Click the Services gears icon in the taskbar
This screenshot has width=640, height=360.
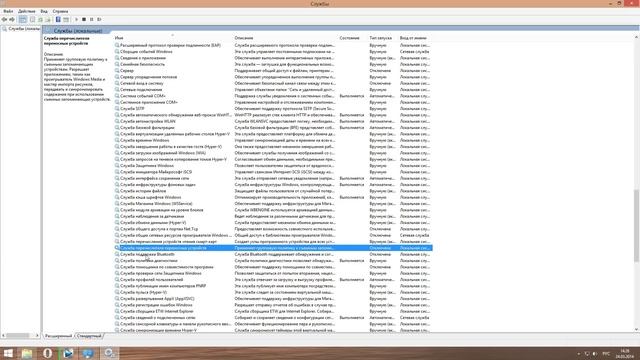click(109, 353)
